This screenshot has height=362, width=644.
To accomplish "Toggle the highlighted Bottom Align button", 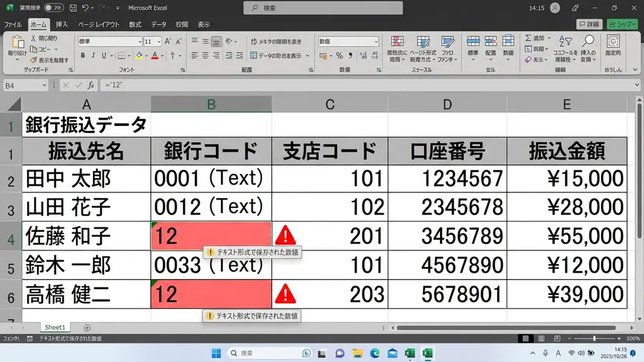I will click(216, 41).
